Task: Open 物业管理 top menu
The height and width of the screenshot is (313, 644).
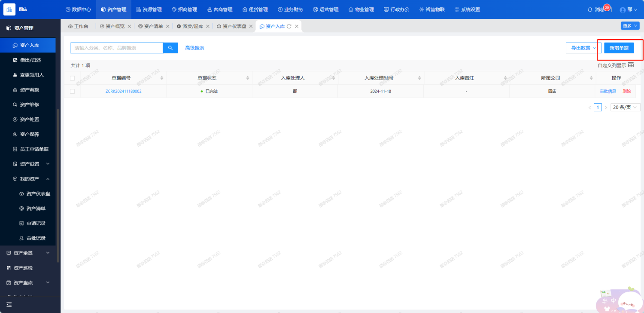Action: pos(361,9)
